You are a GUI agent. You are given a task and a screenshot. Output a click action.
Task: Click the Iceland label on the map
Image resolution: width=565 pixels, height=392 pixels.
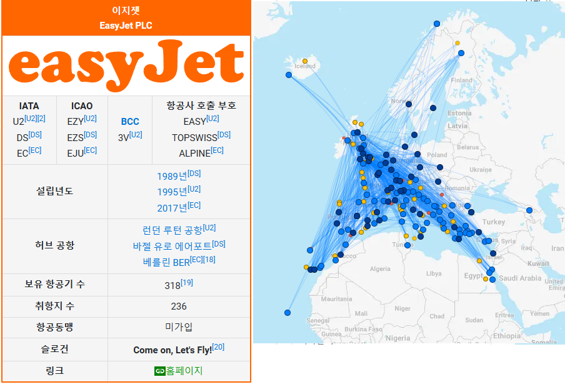(x=305, y=66)
